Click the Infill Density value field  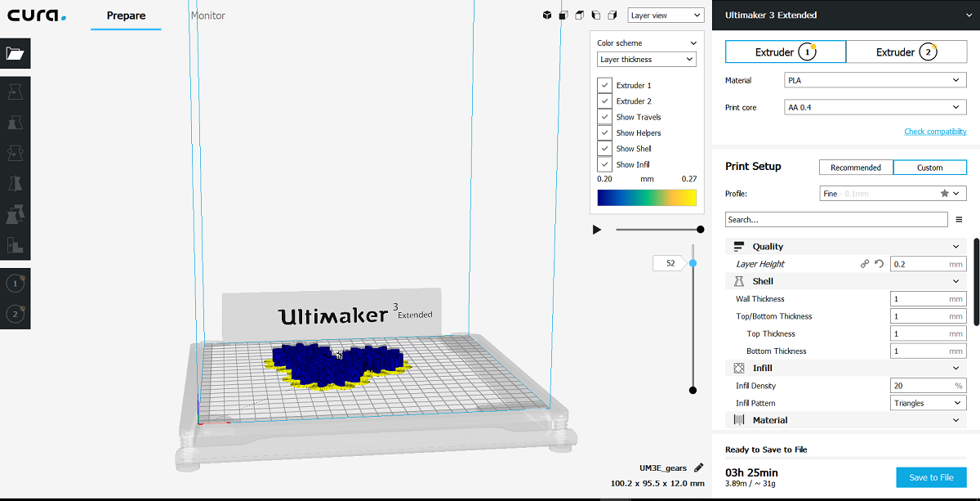929,386
